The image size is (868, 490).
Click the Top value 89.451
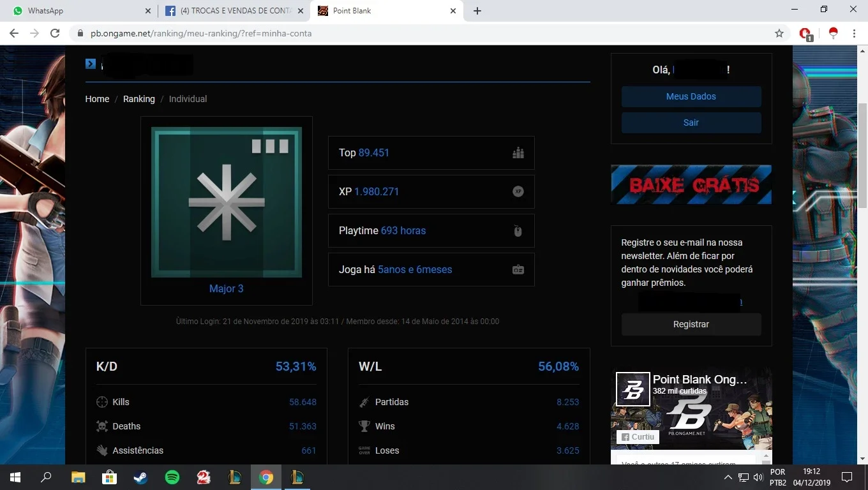(x=374, y=152)
